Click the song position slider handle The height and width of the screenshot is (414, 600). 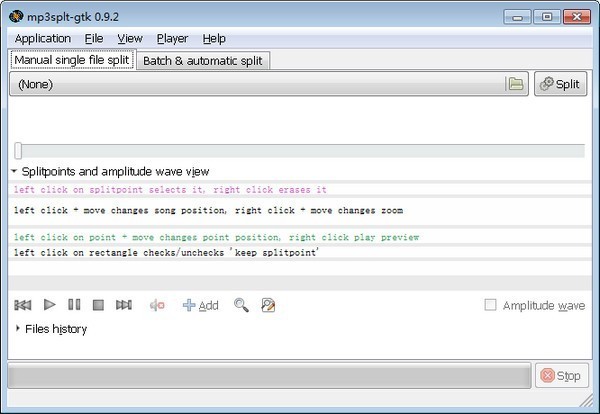(x=18, y=150)
